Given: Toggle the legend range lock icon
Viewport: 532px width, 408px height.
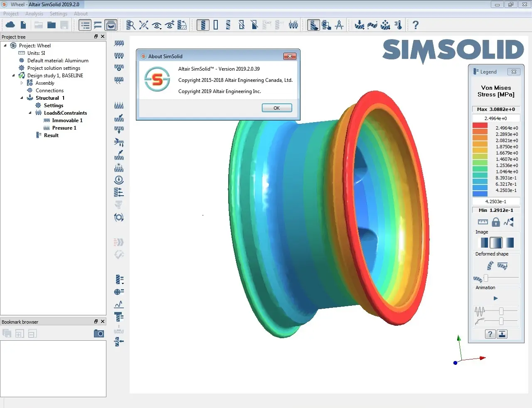Looking at the screenshot, I should (496, 222).
